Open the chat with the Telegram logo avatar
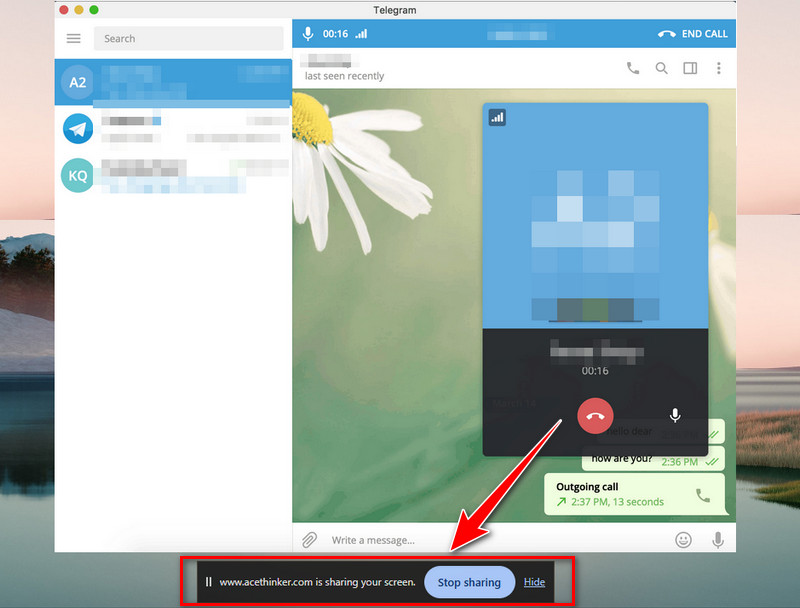800x608 pixels. pos(173,128)
